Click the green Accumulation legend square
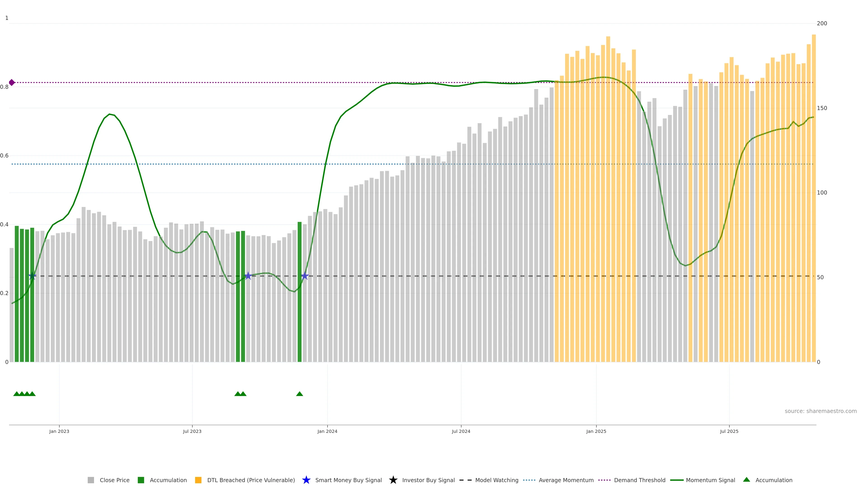Image resolution: width=868 pixels, height=488 pixels. pos(141,480)
